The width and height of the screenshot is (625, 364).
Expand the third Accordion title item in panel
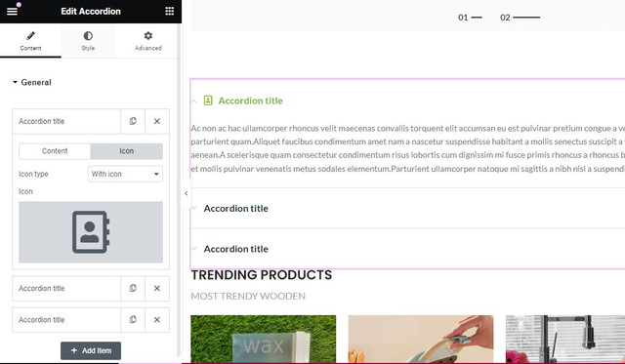(x=66, y=320)
